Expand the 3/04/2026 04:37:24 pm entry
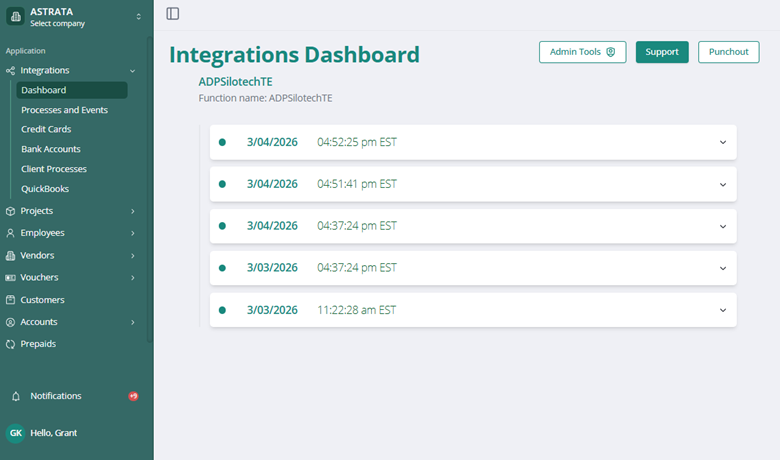The width and height of the screenshot is (780, 460). (x=473, y=226)
